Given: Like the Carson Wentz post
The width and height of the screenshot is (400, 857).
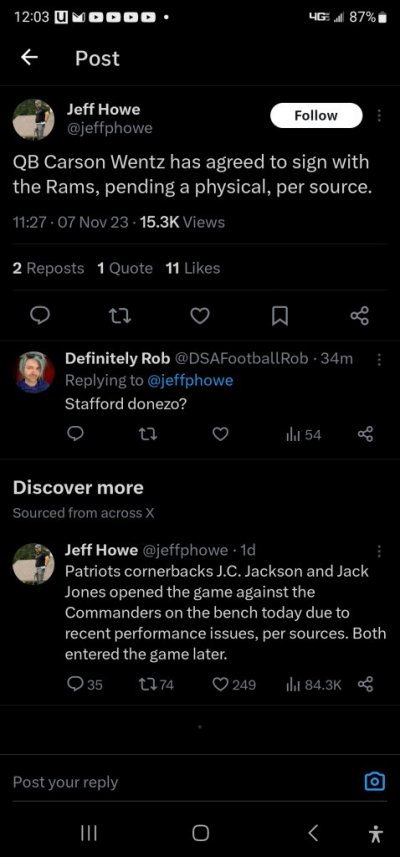Looking at the screenshot, I should (200, 315).
